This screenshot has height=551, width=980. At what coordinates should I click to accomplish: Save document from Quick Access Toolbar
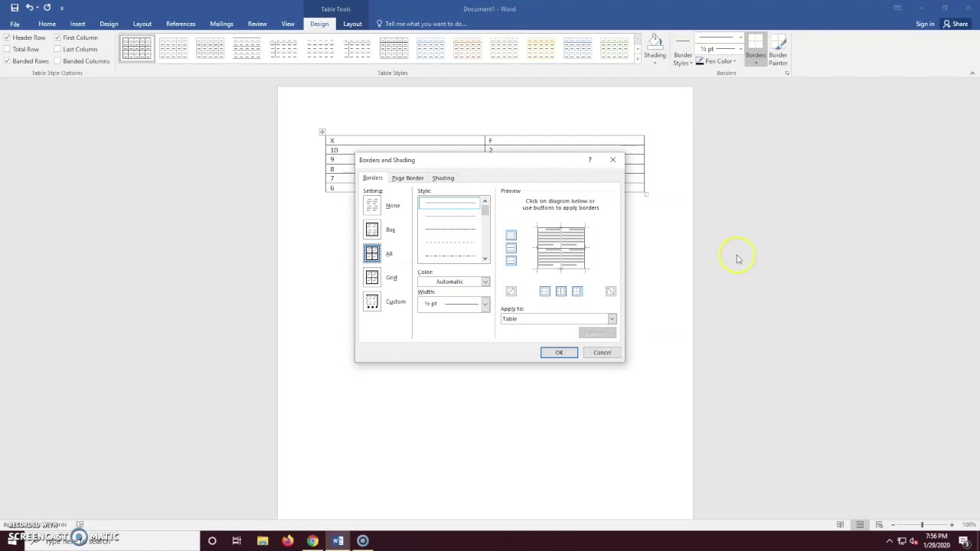point(15,8)
